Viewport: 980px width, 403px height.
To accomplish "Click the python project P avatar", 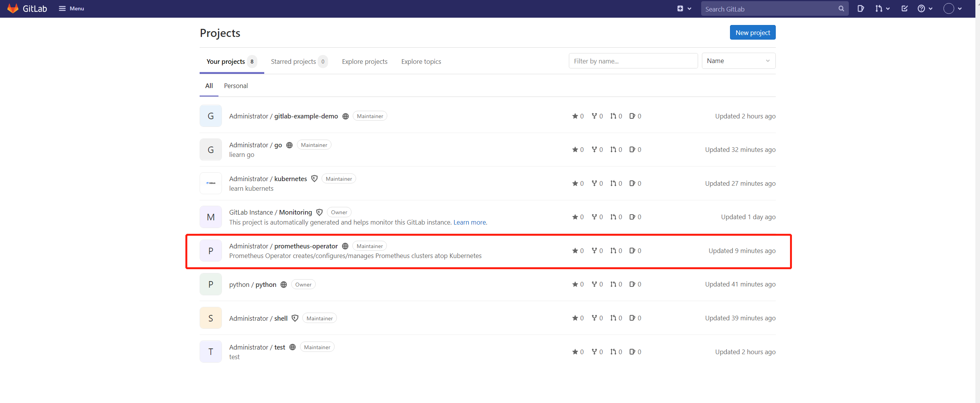I will click(x=211, y=285).
